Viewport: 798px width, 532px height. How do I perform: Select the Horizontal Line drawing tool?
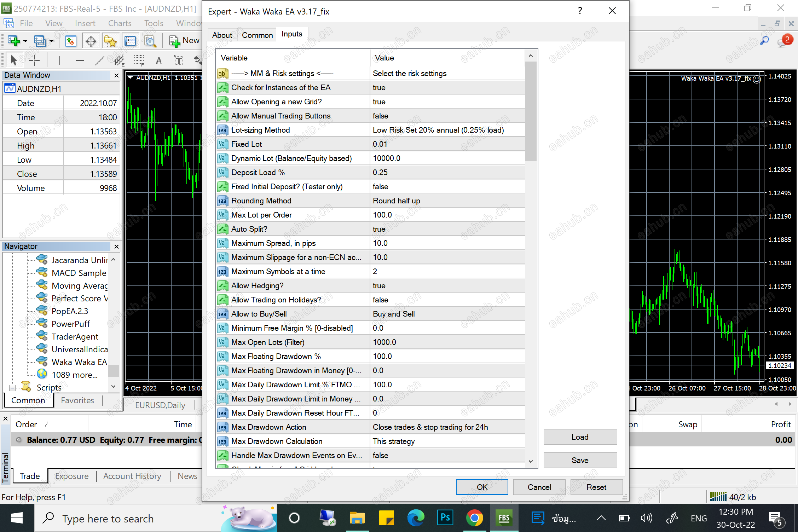coord(80,59)
